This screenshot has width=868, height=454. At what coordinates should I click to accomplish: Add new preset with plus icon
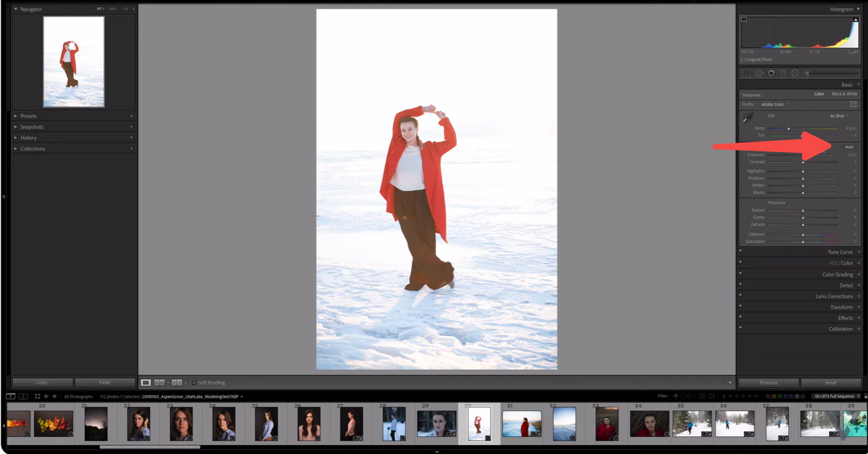pos(132,116)
